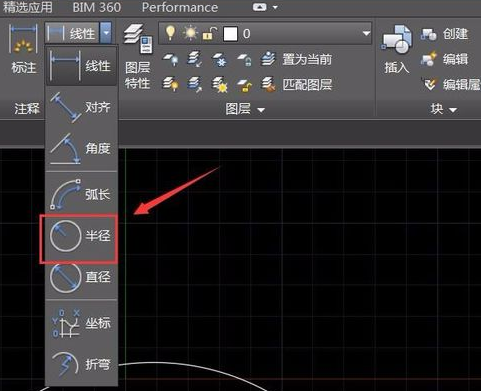Open the 线性 dimension type dropdown arrow

tap(106, 33)
